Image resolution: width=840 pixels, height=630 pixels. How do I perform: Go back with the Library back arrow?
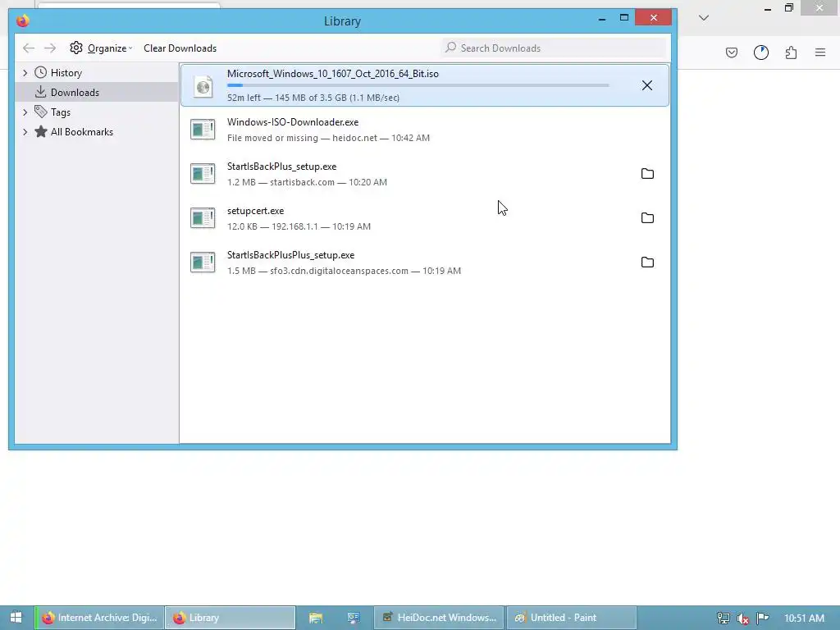29,48
